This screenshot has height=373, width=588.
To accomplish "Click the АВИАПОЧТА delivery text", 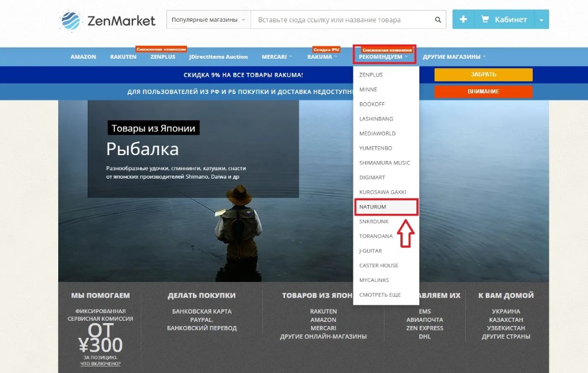I will (x=425, y=320).
